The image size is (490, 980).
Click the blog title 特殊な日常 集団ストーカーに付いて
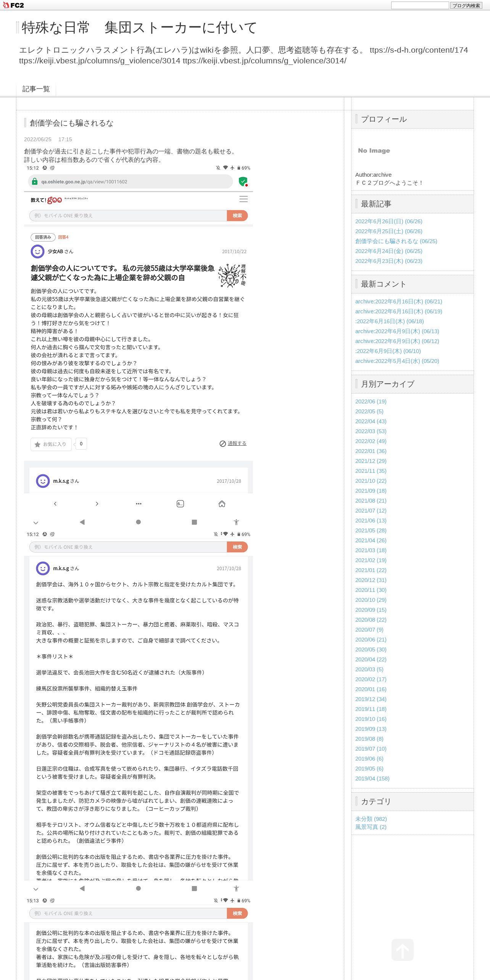click(x=139, y=27)
